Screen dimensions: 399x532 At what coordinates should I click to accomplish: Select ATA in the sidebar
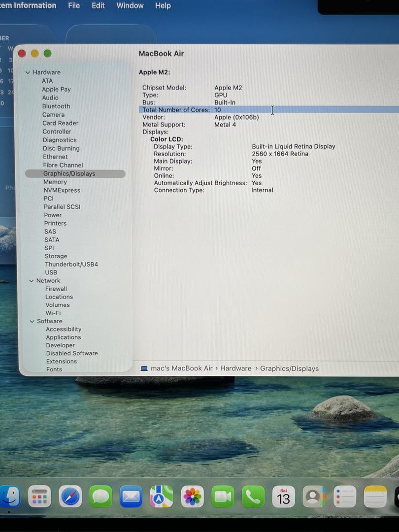point(47,81)
